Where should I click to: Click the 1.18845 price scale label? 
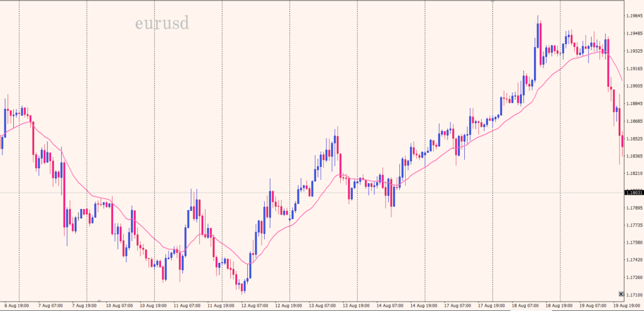pos(633,103)
